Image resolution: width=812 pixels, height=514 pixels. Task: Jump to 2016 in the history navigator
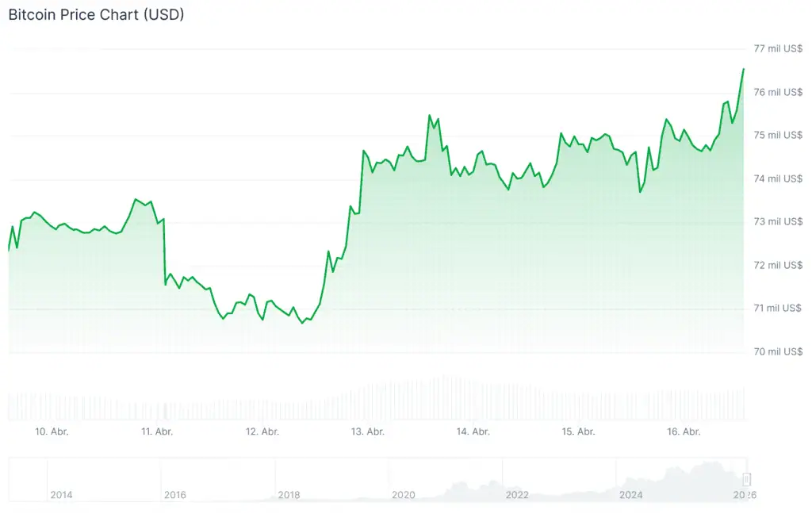point(175,495)
